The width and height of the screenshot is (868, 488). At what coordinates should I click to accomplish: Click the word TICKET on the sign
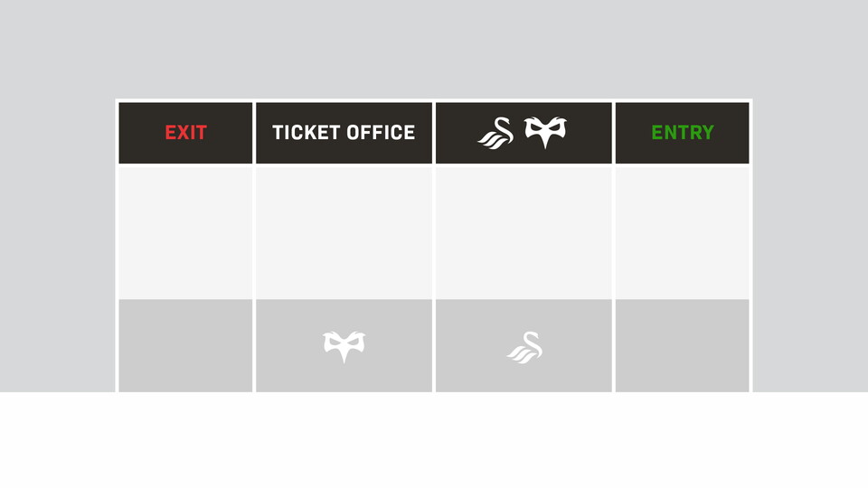click(x=304, y=133)
